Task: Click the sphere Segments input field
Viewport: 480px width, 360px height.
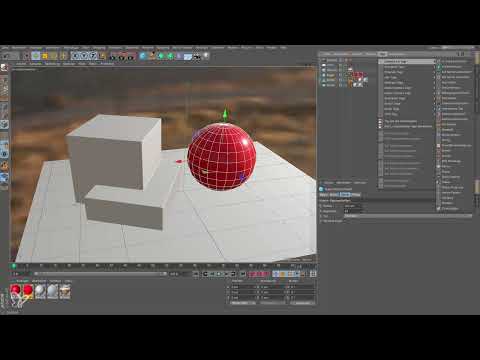Action: (352, 211)
